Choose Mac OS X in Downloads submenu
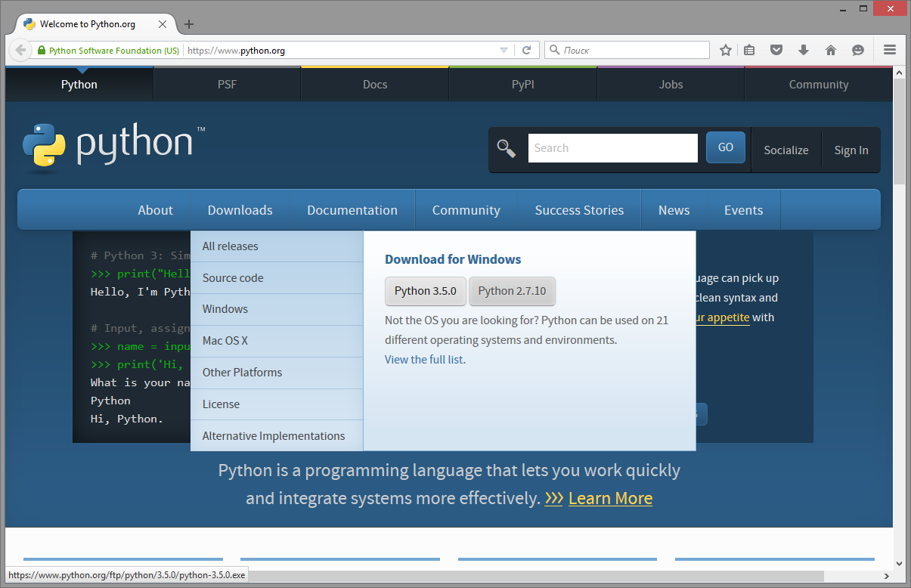Screen dimensions: 911x588 [x=277, y=341]
